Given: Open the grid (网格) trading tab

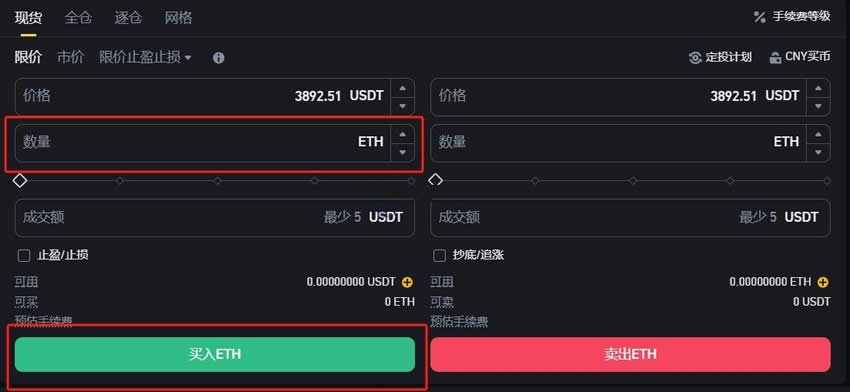Looking at the screenshot, I should (x=178, y=18).
